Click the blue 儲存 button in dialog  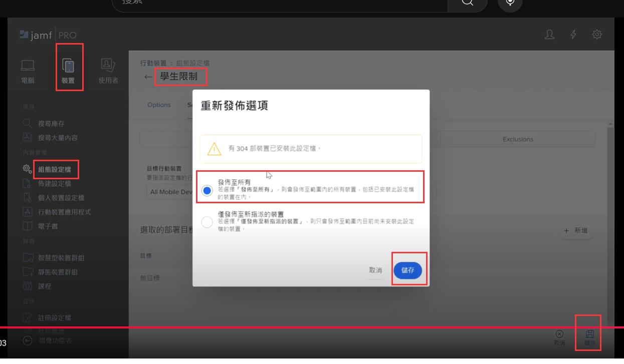(x=407, y=270)
